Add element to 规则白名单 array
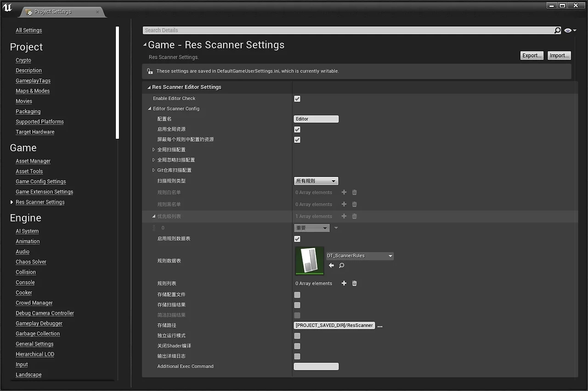 (x=344, y=193)
